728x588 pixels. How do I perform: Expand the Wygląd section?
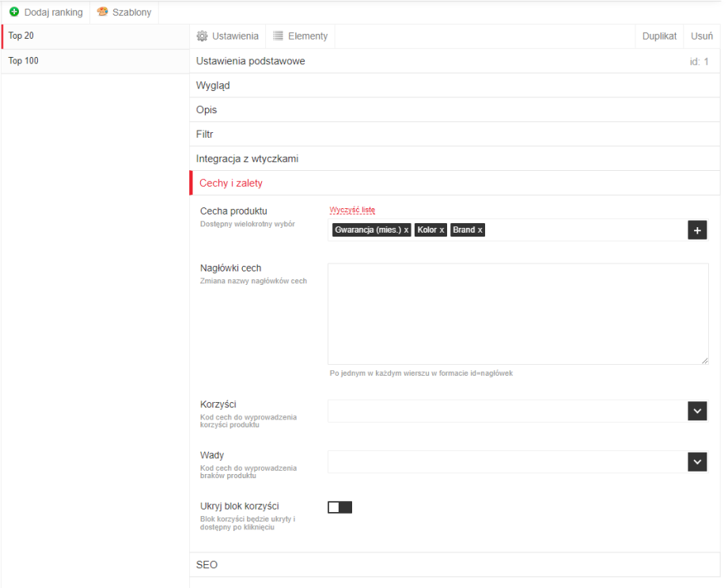pyautogui.click(x=213, y=85)
